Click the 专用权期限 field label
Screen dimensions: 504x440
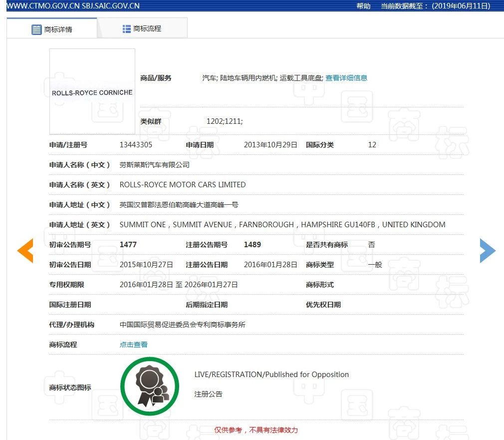click(66, 285)
